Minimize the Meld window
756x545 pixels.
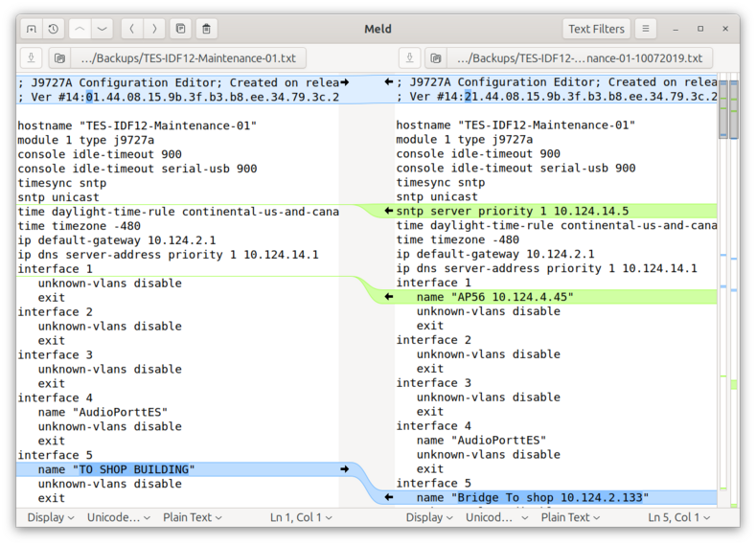tap(676, 29)
